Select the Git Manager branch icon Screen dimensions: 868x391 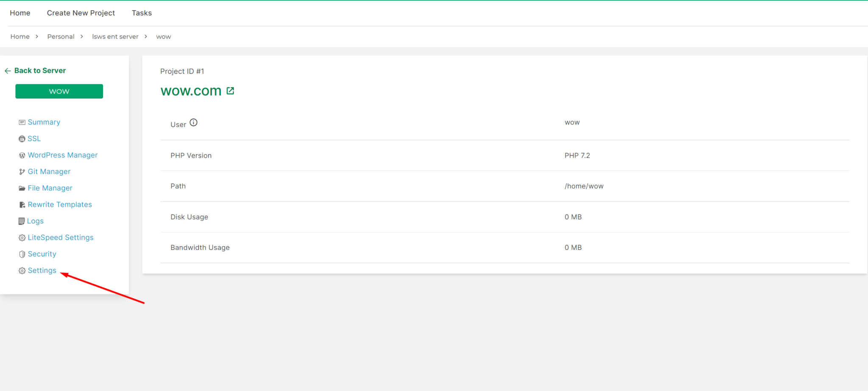(22, 172)
